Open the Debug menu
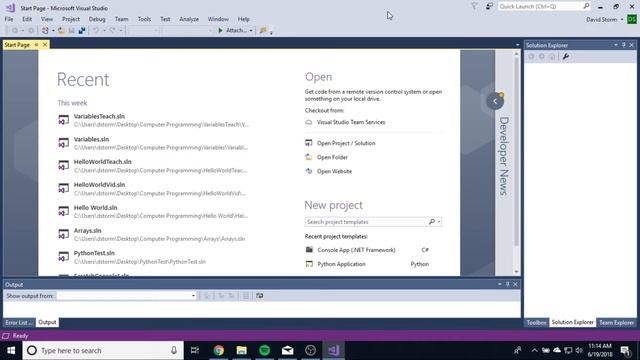640x360 pixels. (x=97, y=19)
